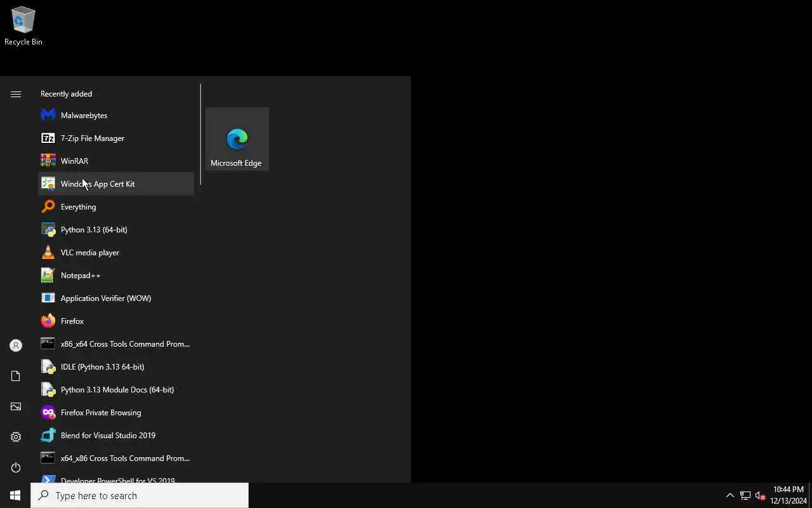Start Firefox Private Browsing

click(x=116, y=413)
